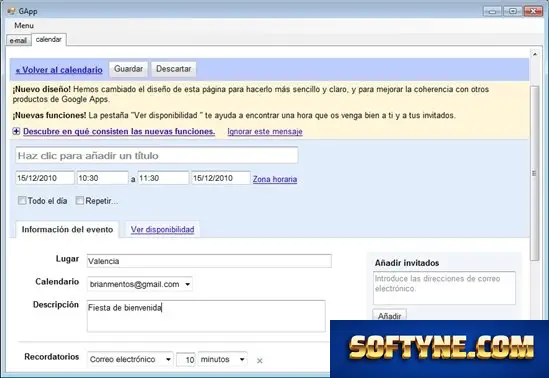The image size is (549, 378).
Task: Click the Descartar button
Action: 174,69
